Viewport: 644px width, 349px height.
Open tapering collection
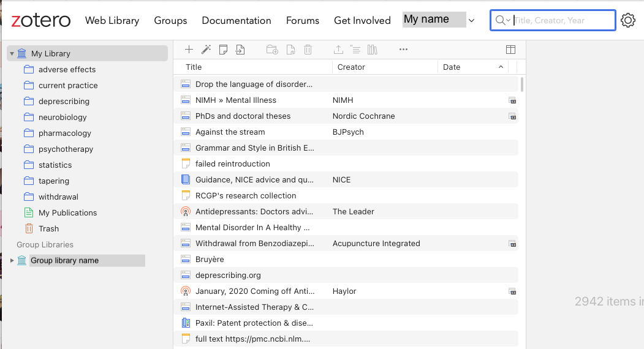point(54,181)
